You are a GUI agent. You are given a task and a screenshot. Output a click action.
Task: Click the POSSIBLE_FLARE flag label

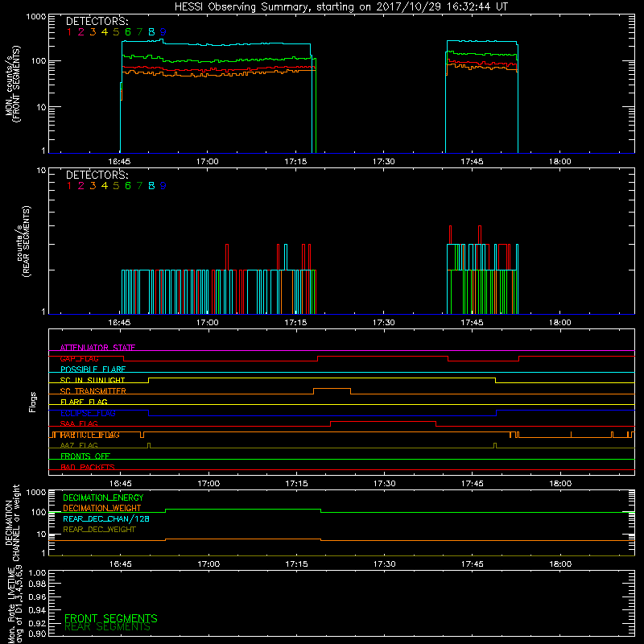93,369
